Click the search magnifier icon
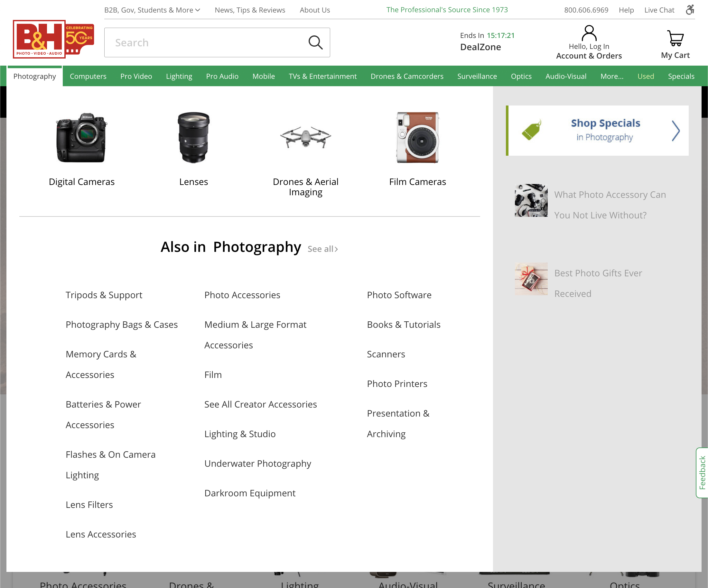The image size is (708, 588). (315, 42)
